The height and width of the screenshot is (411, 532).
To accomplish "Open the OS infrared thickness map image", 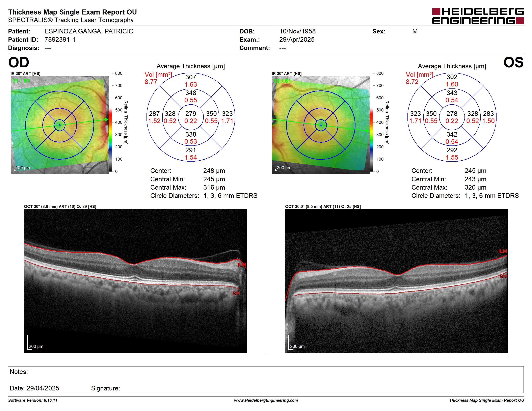I will point(321,125).
